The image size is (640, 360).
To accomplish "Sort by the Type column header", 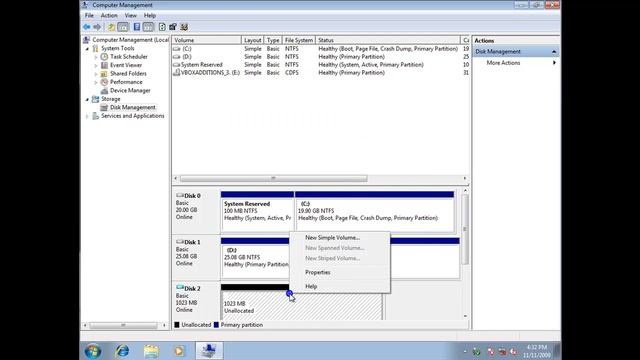I will click(273, 40).
